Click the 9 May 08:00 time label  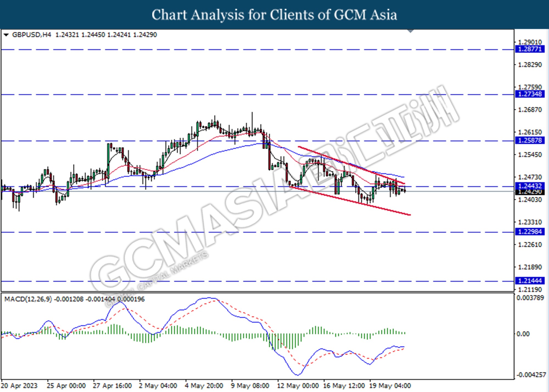tap(250, 386)
